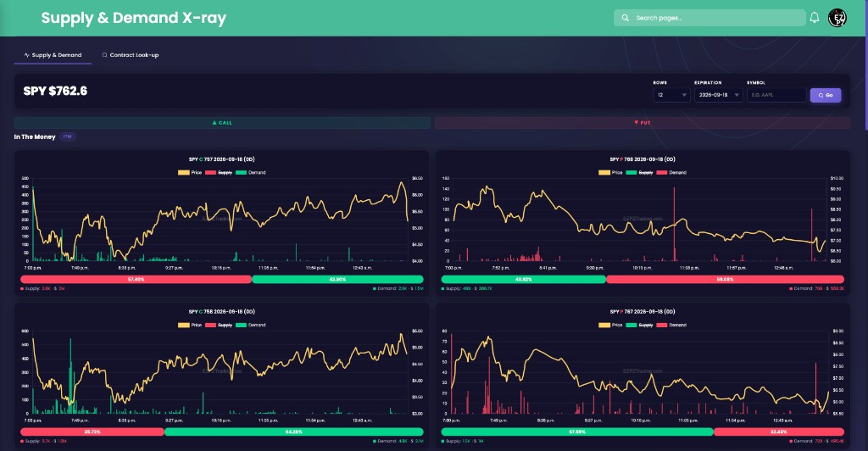The width and height of the screenshot is (868, 451).
Task: Click the Supply & Demand X-ray page title
Action: 133,18
